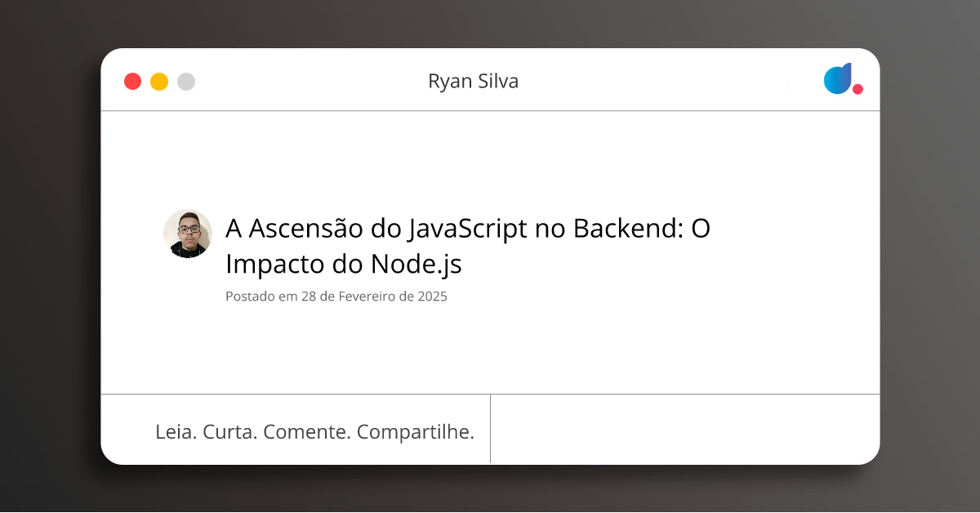This screenshot has width=980, height=513.
Task: Click the Ryan Silva name in header
Action: click(x=473, y=81)
